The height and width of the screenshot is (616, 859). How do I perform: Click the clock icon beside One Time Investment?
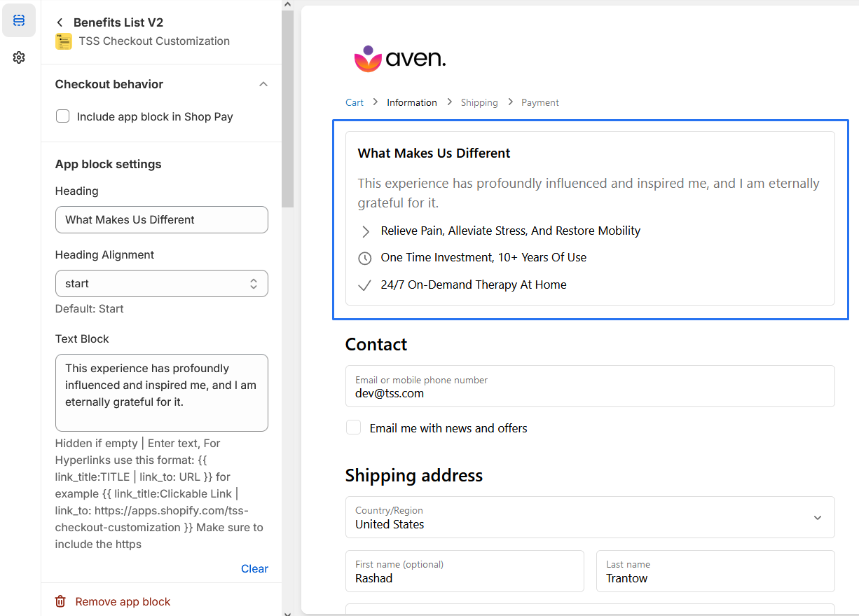[364, 258]
